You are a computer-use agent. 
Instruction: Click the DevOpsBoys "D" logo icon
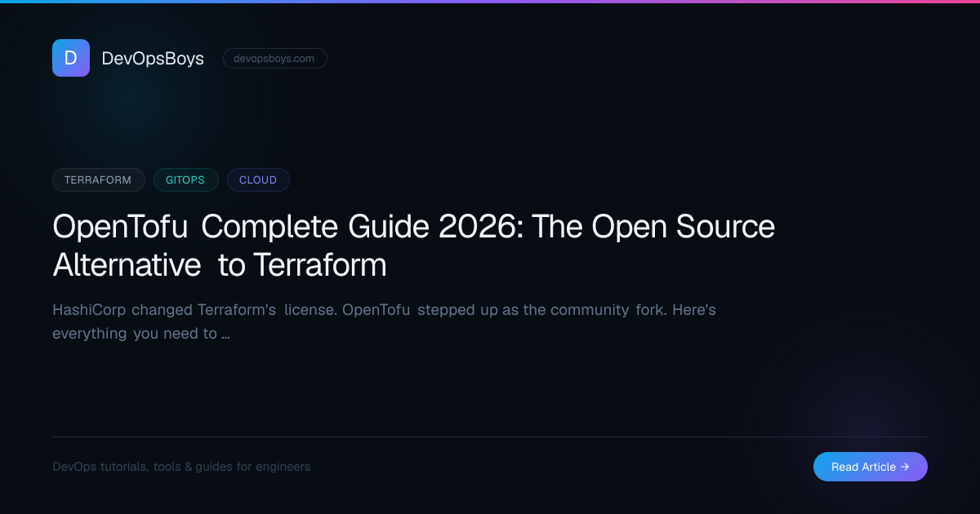coord(71,58)
